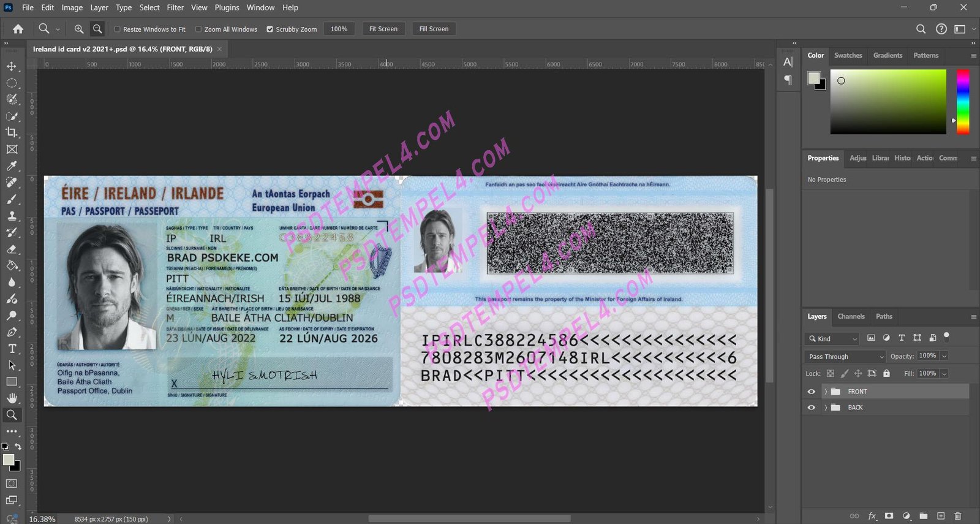Open the Kind filter dropdown
Viewport: 980px width, 524px height.
point(832,338)
